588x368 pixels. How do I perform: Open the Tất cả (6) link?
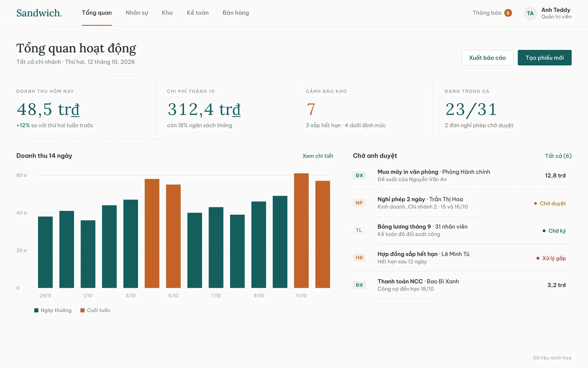[x=558, y=156]
